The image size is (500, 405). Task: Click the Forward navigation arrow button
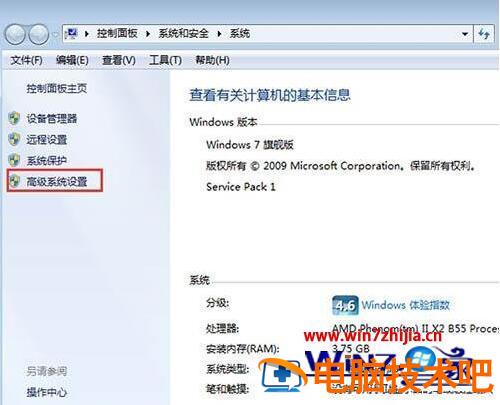pyautogui.click(x=39, y=34)
